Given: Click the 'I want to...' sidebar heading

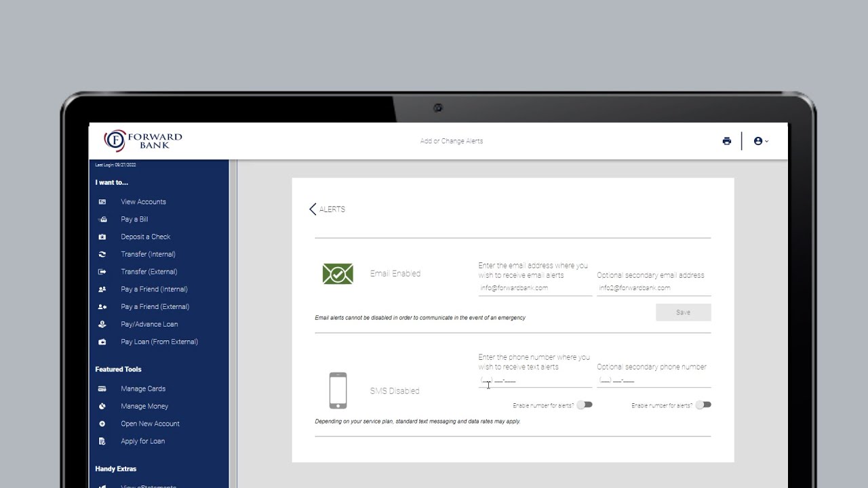Looking at the screenshot, I should pyautogui.click(x=112, y=182).
